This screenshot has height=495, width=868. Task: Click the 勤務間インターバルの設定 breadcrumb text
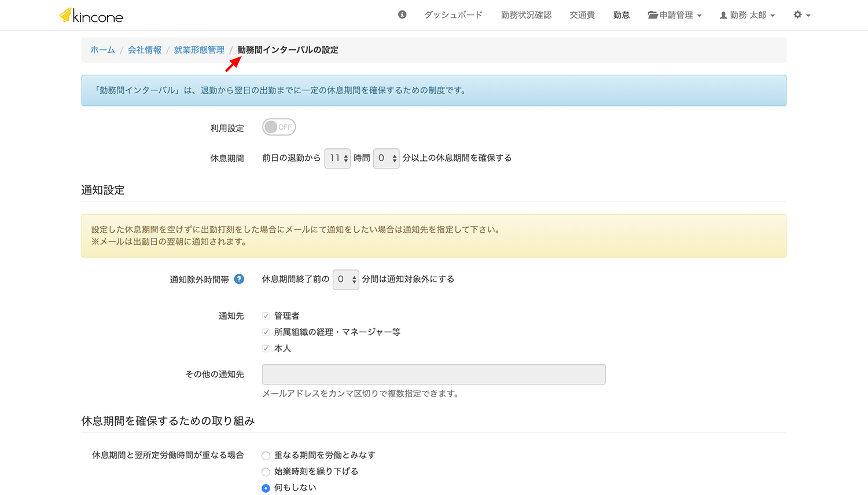288,50
